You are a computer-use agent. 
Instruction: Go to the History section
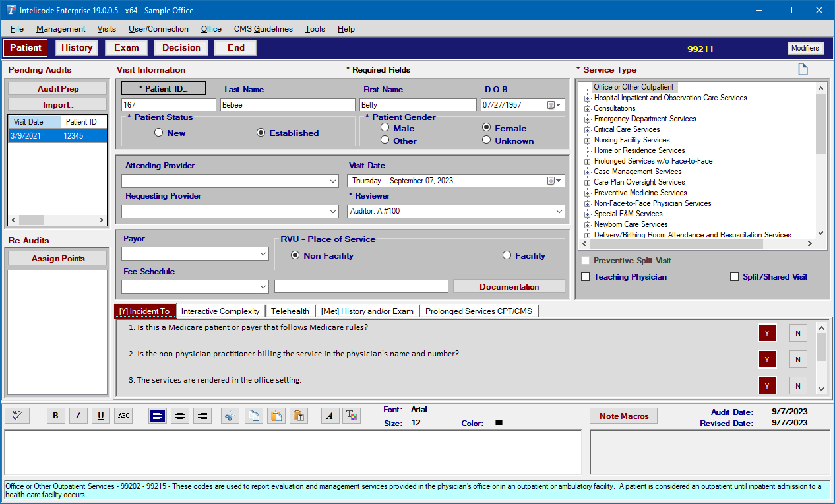[x=77, y=47]
